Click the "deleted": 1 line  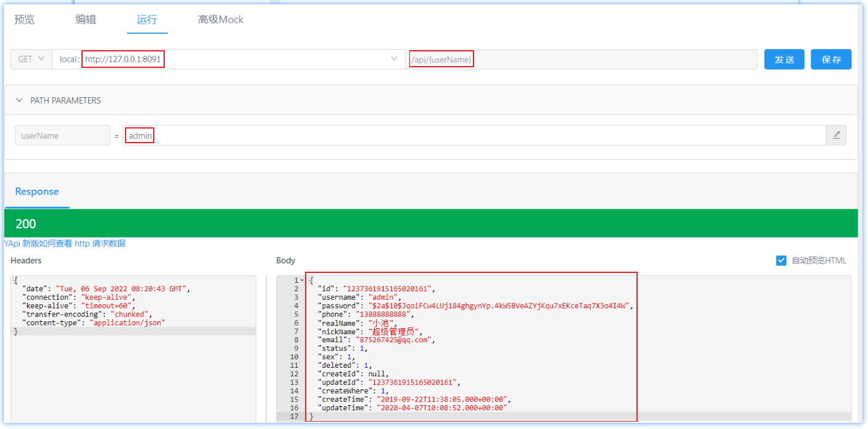click(x=345, y=365)
